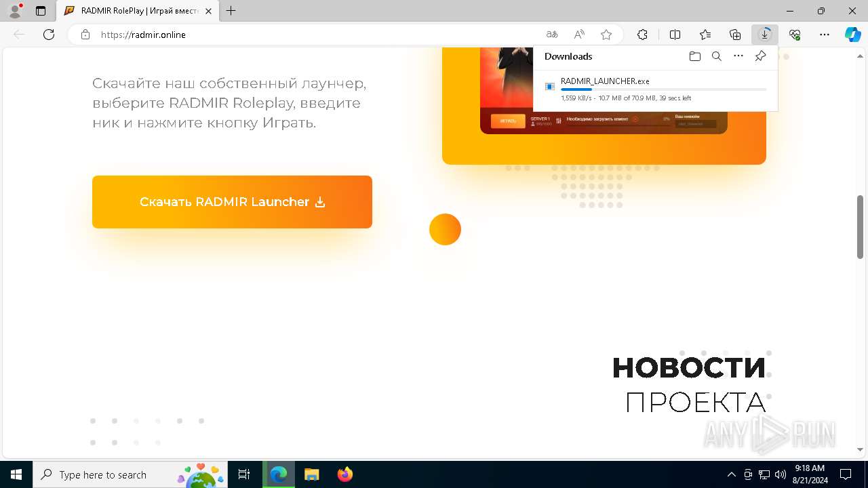Open Browser essentials icon
The height and width of the screenshot is (488, 868).
click(x=795, y=35)
